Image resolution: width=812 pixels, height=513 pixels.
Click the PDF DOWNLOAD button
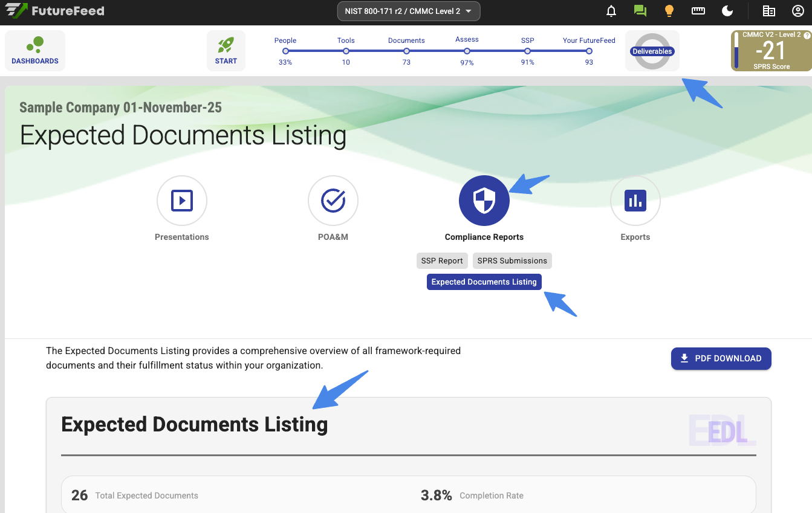(721, 358)
